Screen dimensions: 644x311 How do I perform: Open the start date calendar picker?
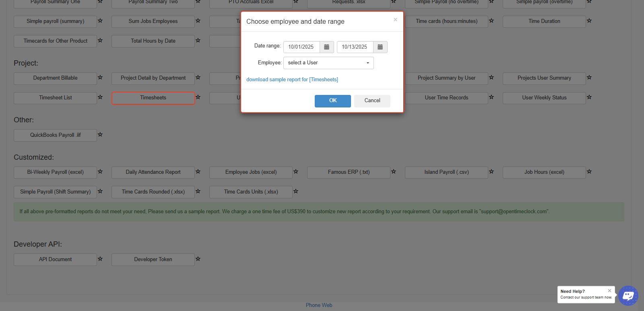(x=326, y=47)
